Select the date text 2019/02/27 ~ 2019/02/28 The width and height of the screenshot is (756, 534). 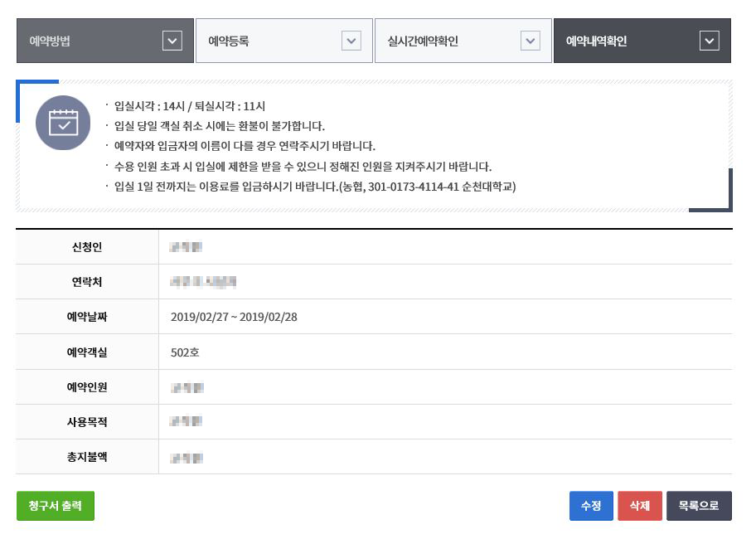coord(234,317)
